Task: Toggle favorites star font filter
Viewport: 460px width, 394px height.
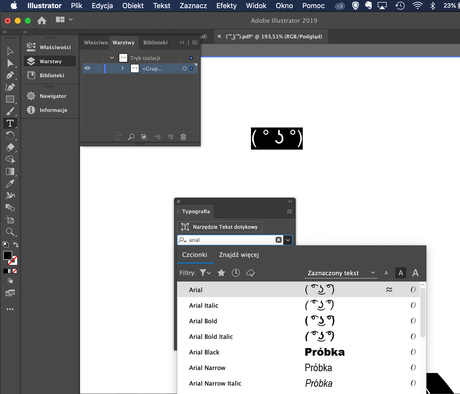Action: tap(221, 273)
